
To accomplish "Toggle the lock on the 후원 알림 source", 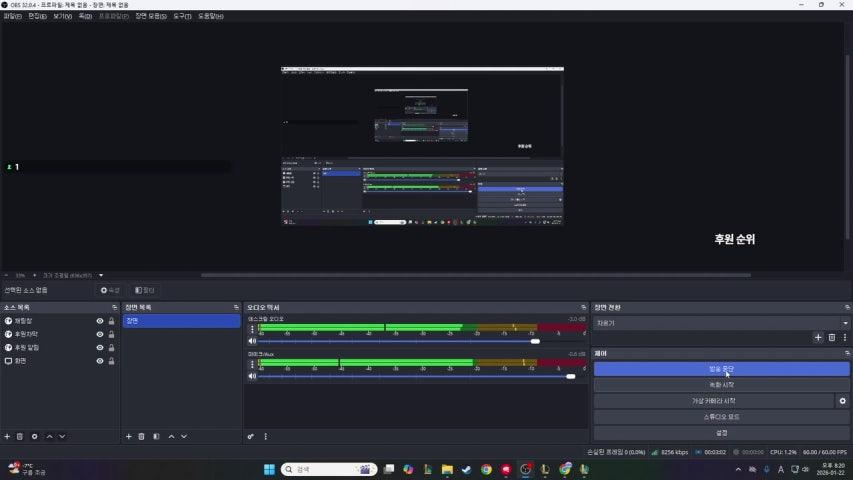I will pyautogui.click(x=111, y=347).
